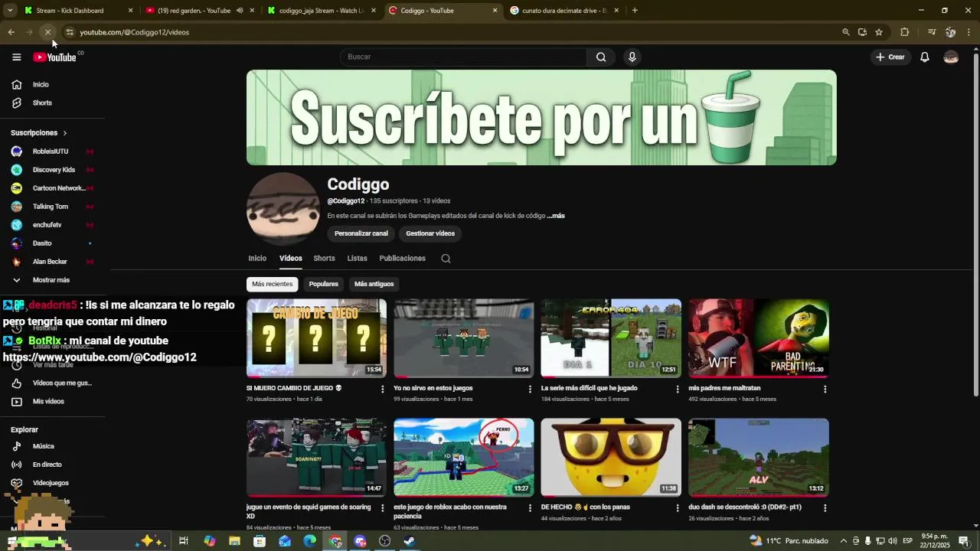Click the install app icon in the address bar
Image resolution: width=980 pixels, height=551 pixels.
tap(862, 32)
